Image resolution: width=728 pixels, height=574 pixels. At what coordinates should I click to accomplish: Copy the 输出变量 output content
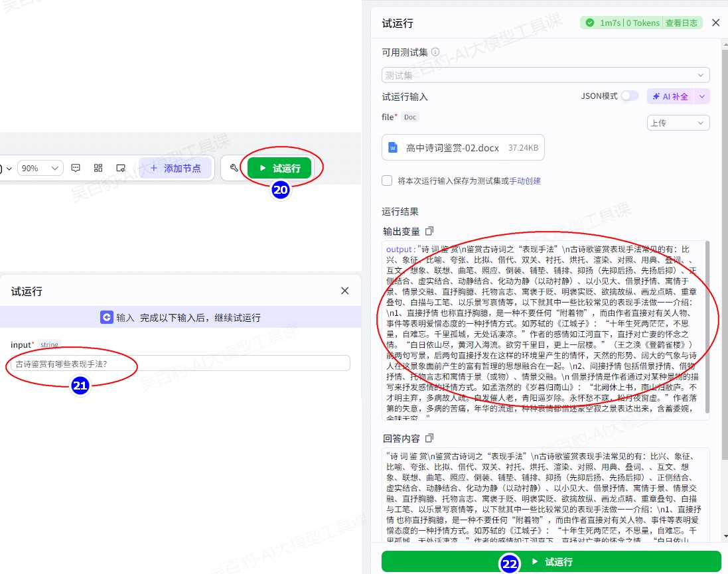(x=429, y=231)
